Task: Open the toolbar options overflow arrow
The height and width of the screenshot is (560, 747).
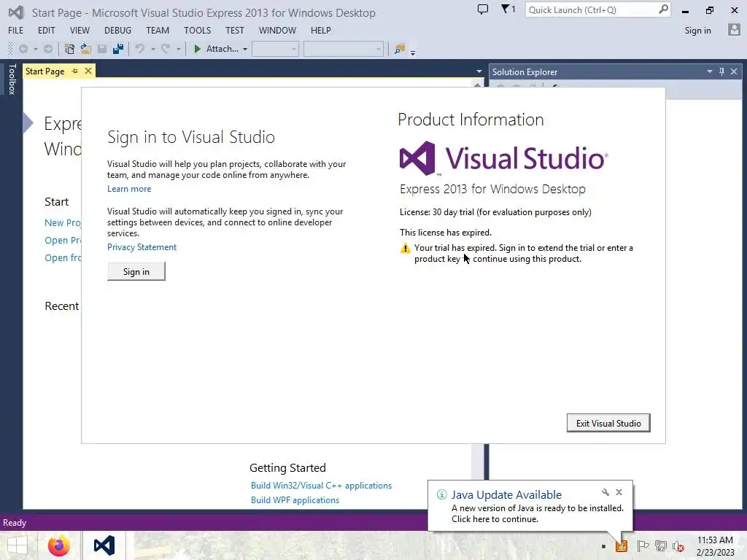Action: pyautogui.click(x=413, y=52)
